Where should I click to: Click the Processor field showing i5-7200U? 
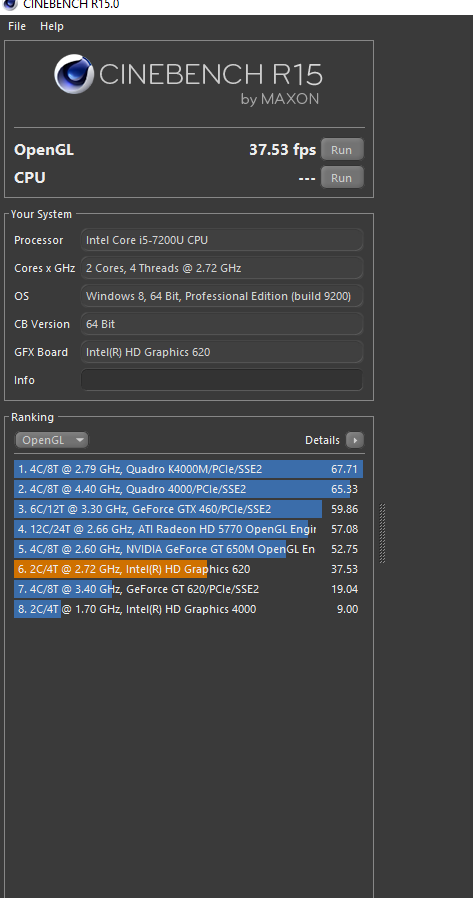(x=222, y=240)
